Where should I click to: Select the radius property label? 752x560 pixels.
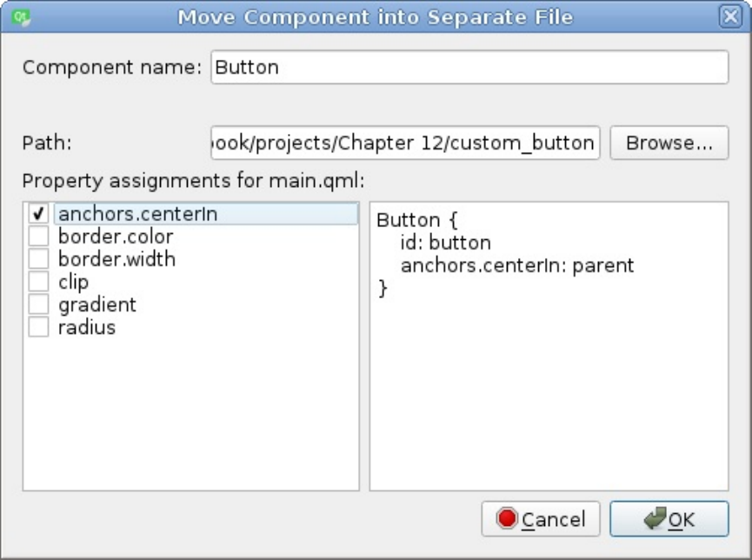pos(87,327)
